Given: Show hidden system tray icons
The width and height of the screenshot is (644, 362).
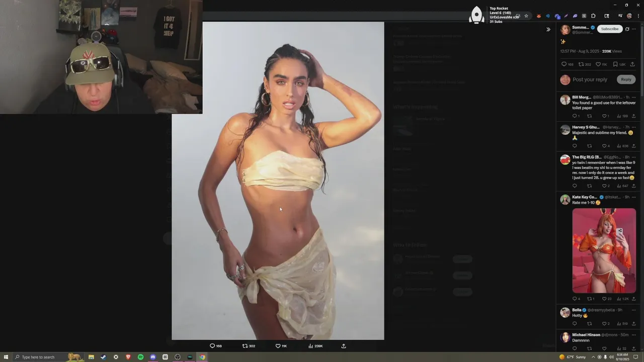Looking at the screenshot, I should click(593, 357).
